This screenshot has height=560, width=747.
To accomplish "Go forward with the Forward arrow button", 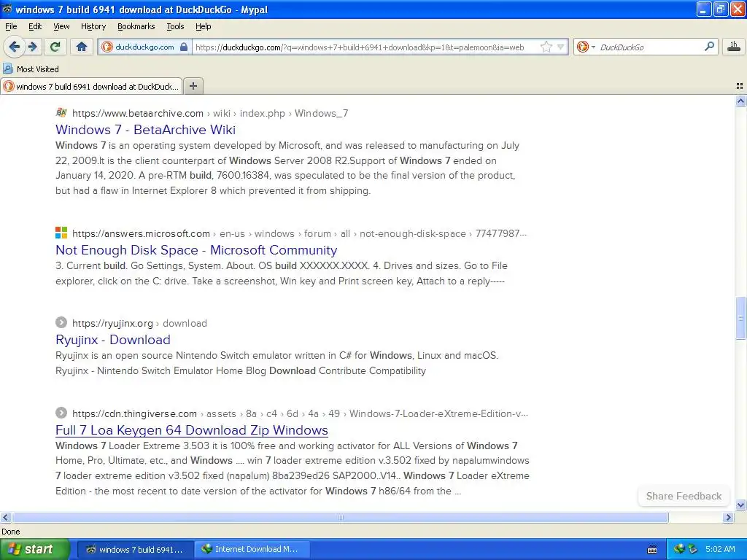I will coord(33,47).
